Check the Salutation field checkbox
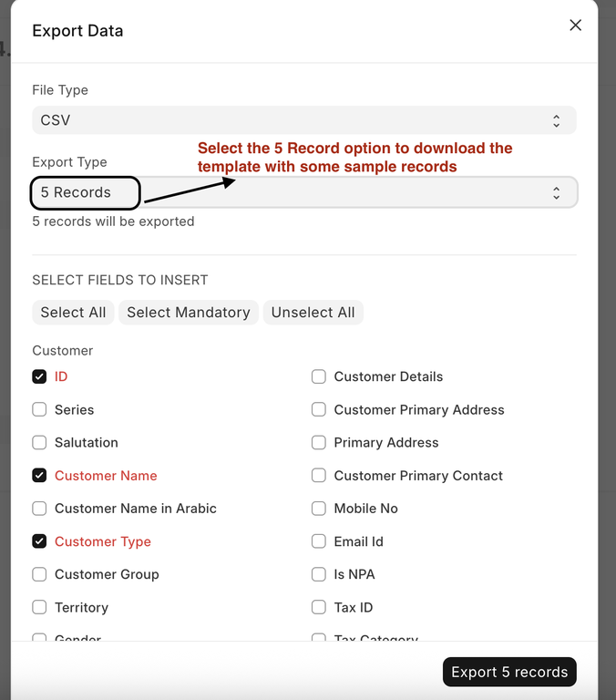Viewport: 616px width, 700px height. click(39, 442)
